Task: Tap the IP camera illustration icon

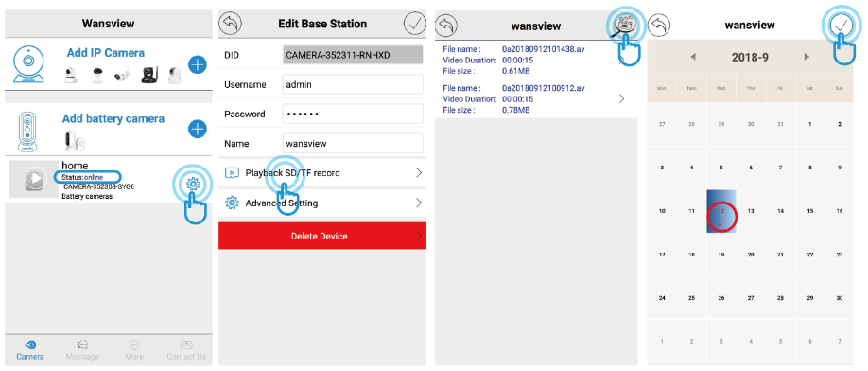Action: point(28,64)
